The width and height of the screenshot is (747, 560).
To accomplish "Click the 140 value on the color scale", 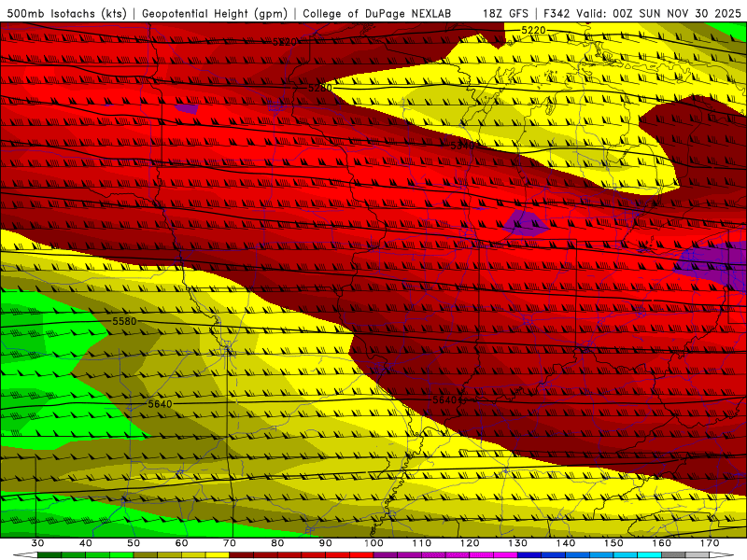I will [566, 543].
